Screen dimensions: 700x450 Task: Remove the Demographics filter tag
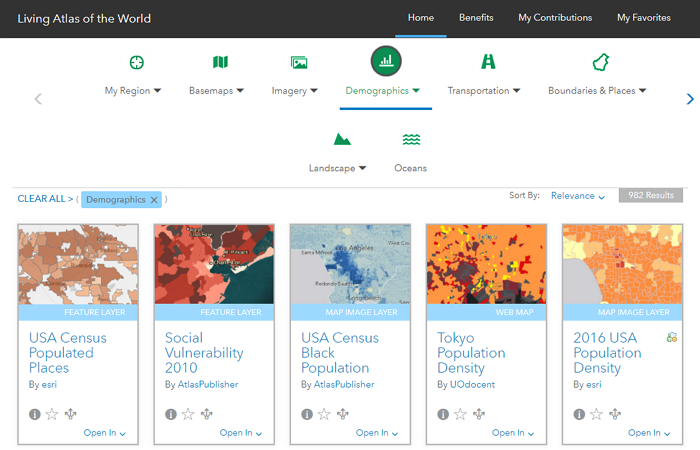pos(154,200)
